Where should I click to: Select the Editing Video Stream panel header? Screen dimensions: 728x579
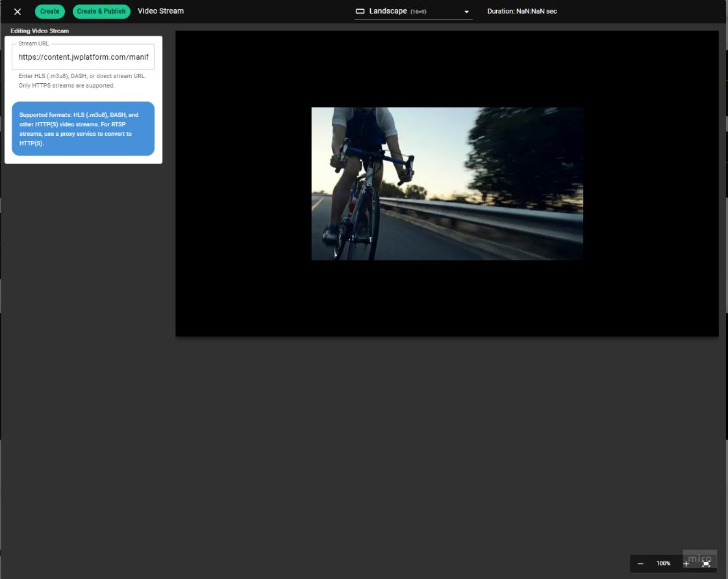click(x=39, y=31)
